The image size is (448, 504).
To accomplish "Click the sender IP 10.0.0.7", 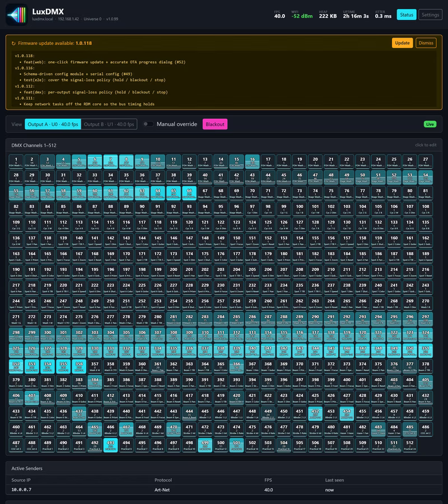I will click(21, 490).
